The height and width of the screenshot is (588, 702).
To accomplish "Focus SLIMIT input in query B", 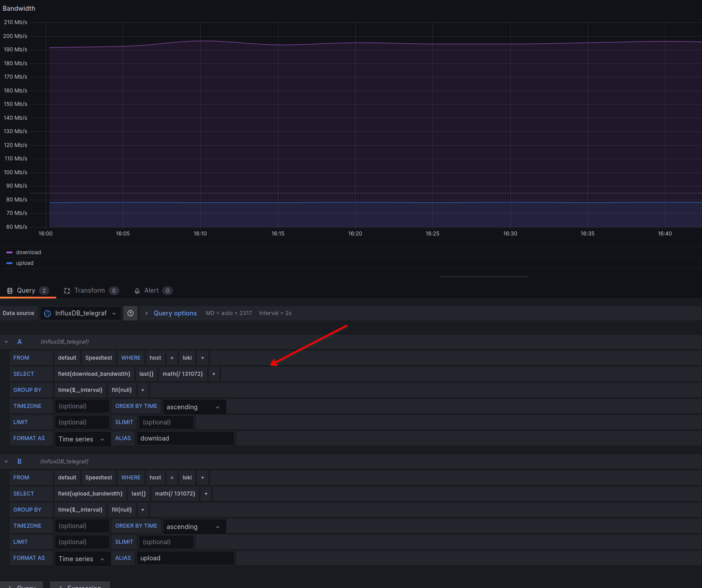I will tap(166, 542).
